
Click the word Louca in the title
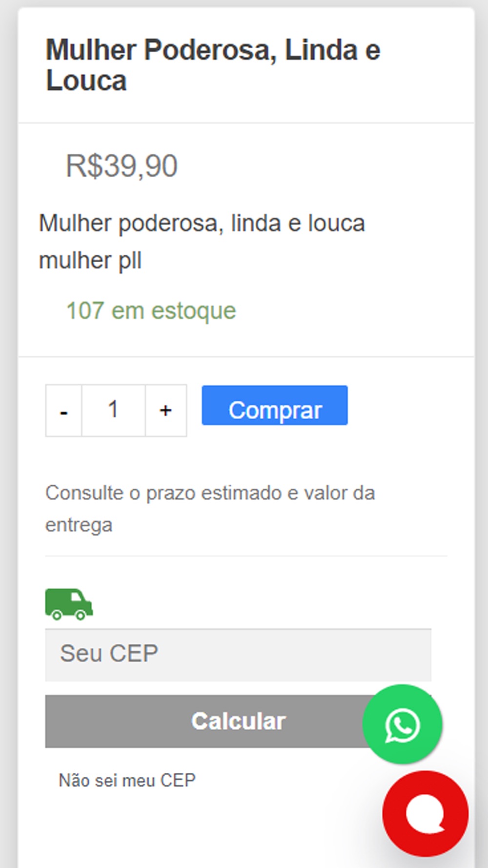[86, 81]
